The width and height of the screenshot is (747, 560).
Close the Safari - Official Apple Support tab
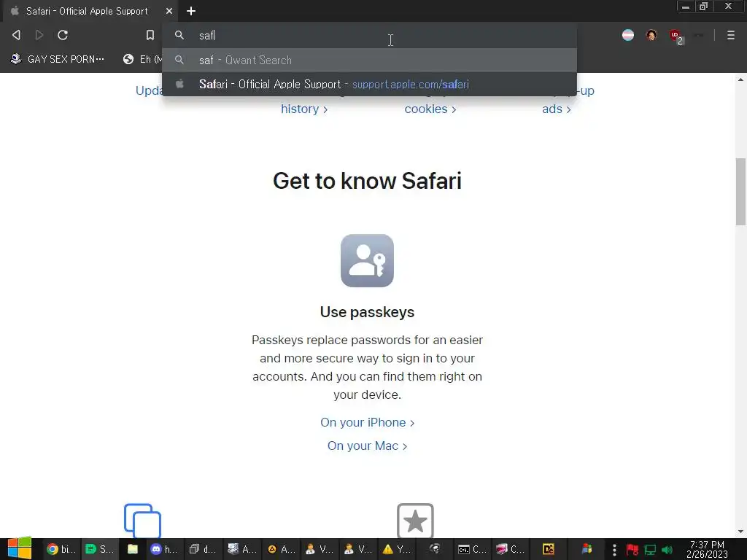tap(169, 11)
